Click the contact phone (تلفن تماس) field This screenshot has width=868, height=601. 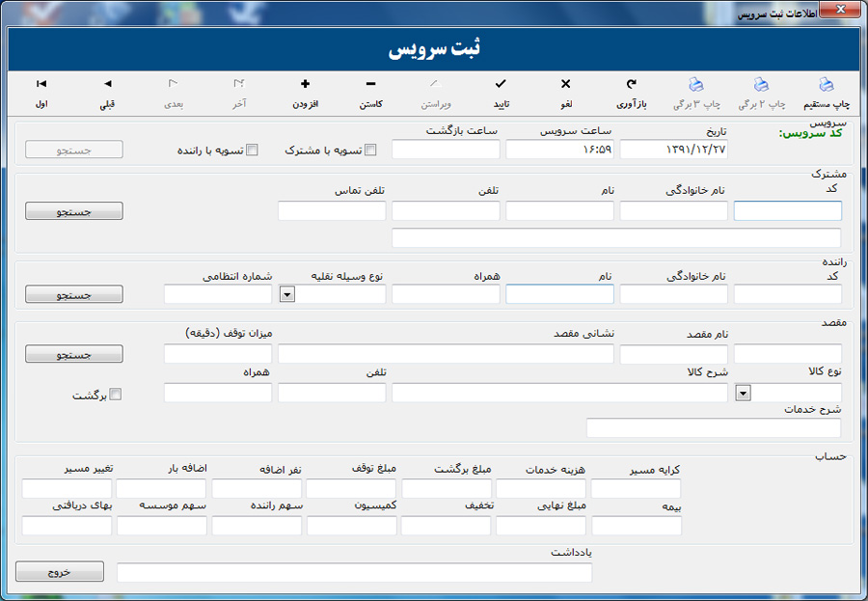[332, 211]
